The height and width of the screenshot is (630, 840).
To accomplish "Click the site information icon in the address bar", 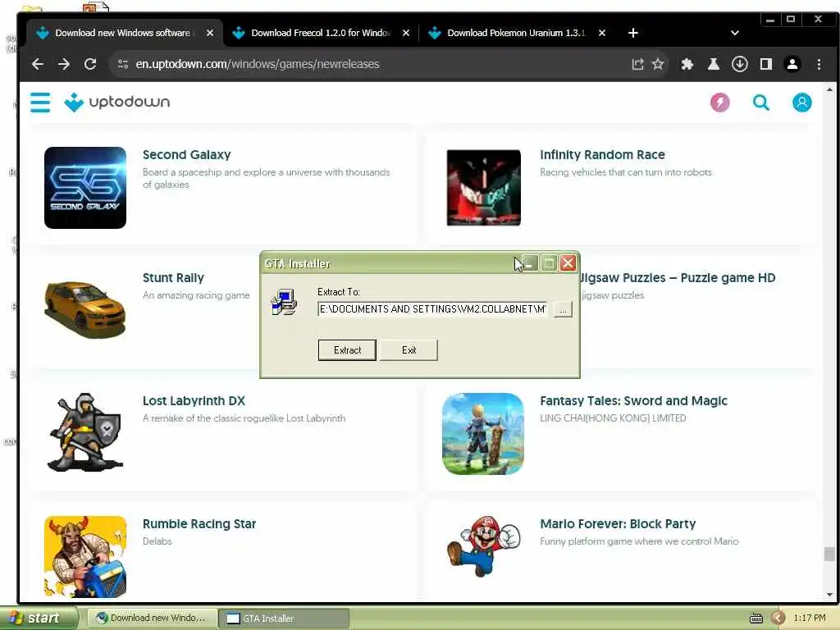I will (x=123, y=64).
